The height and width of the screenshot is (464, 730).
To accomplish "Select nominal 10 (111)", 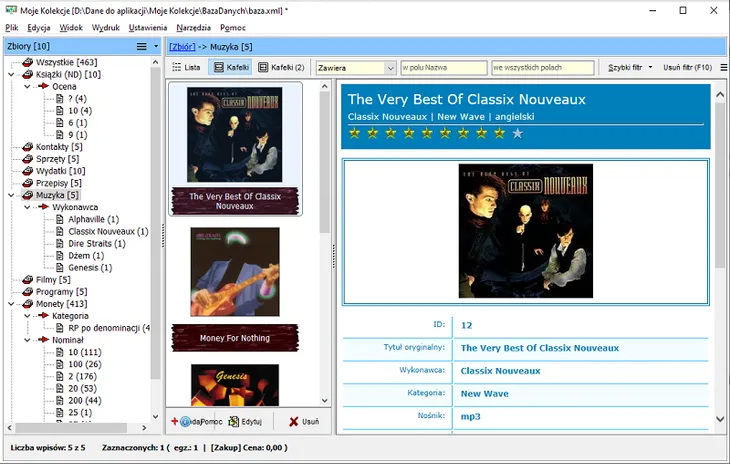I will tap(85, 352).
